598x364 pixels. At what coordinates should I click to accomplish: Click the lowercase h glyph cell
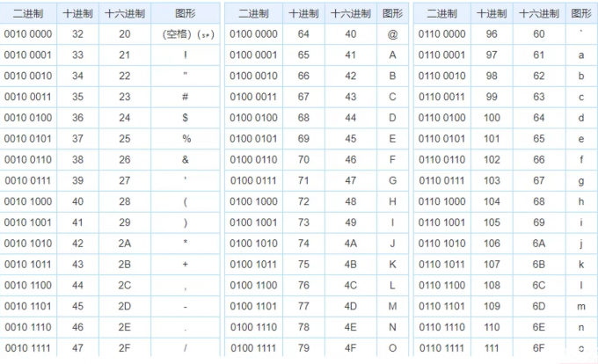581,201
